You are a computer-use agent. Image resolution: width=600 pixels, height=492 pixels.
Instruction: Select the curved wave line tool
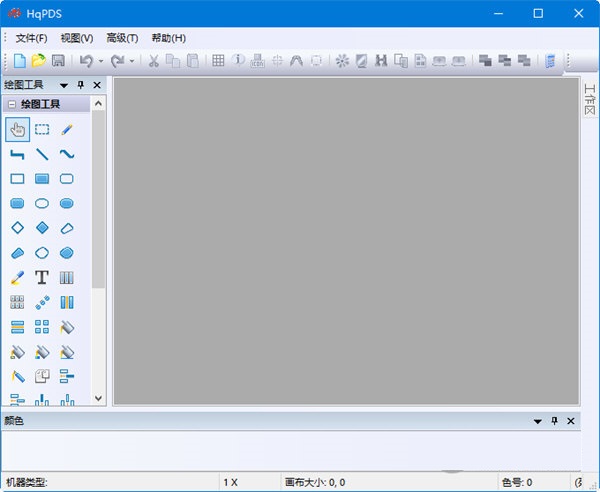coord(67,154)
